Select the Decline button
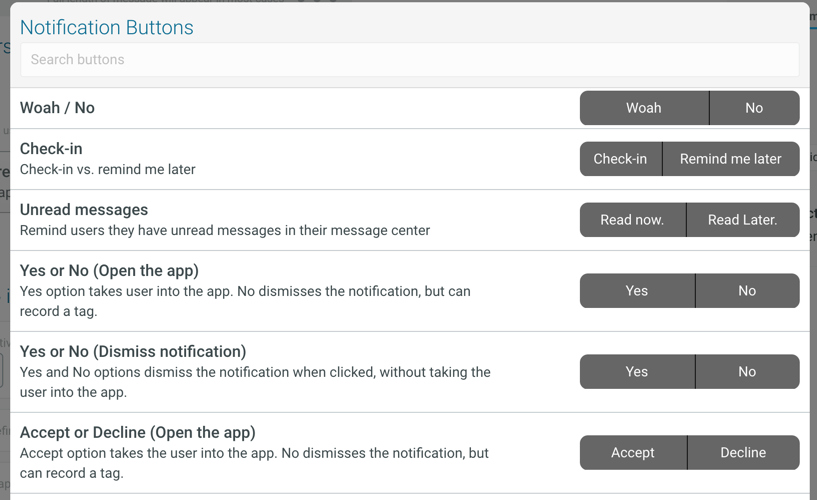The height and width of the screenshot is (500, 817). pyautogui.click(x=744, y=453)
